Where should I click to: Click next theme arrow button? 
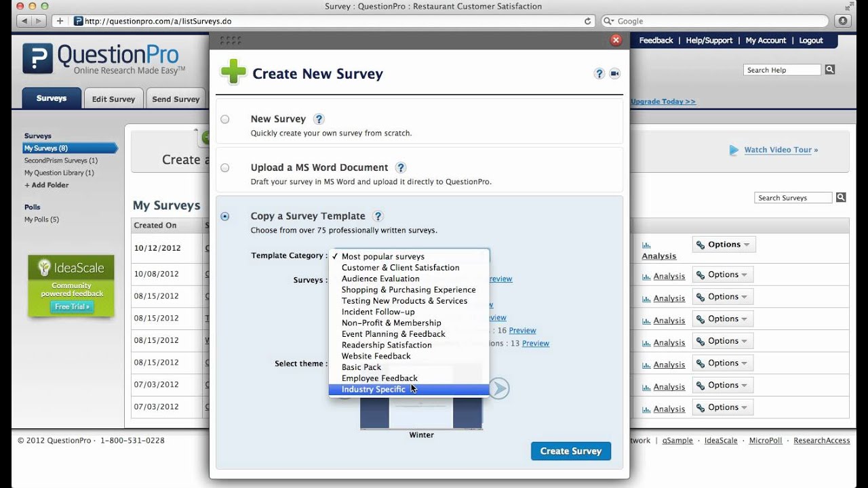point(499,388)
